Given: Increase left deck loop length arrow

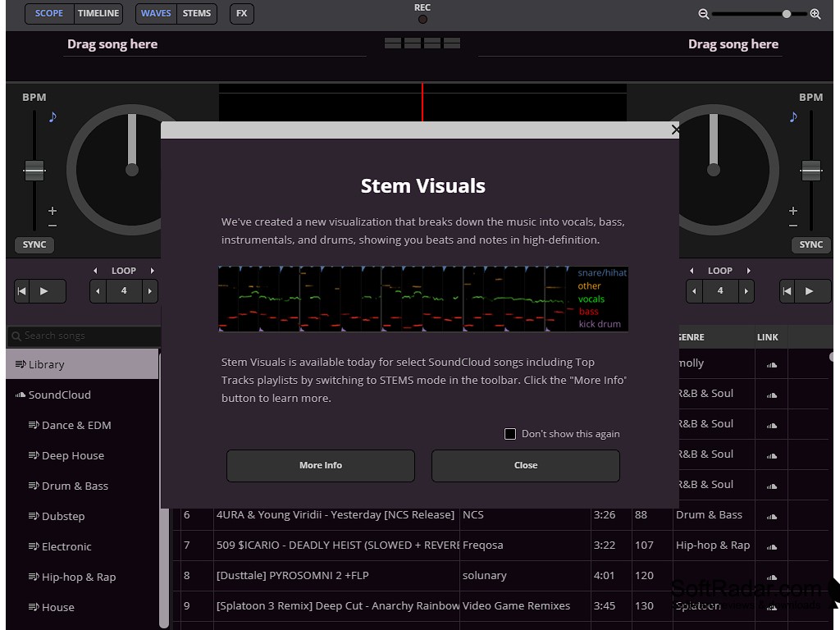Looking at the screenshot, I should click(x=149, y=291).
